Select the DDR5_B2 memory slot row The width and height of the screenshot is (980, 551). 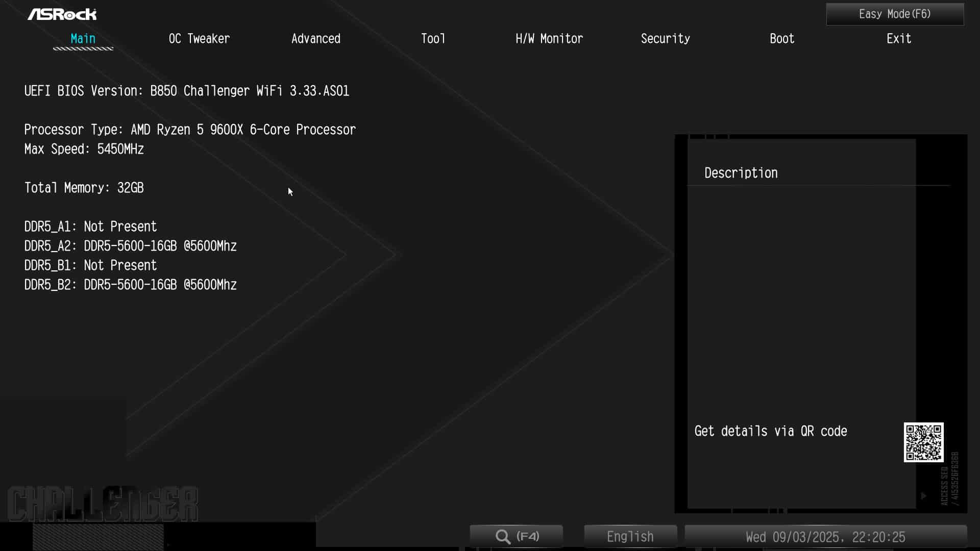[131, 285]
